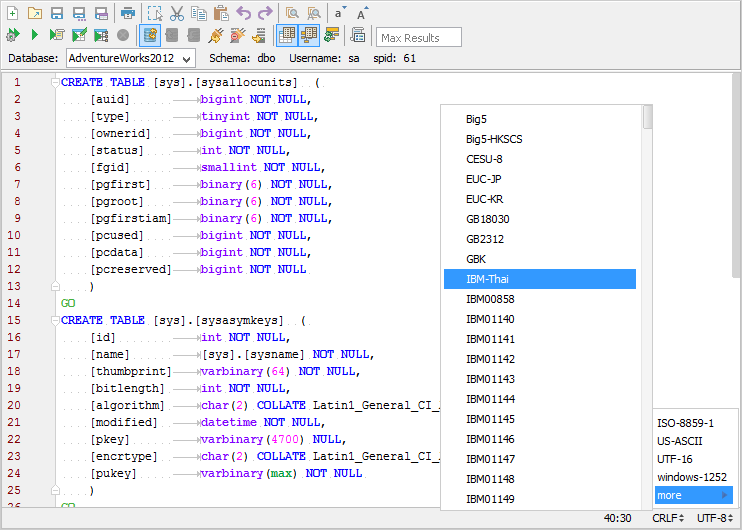742x530 pixels.
Task: Click the disconnect plug icon with red minus
Action: point(238,35)
